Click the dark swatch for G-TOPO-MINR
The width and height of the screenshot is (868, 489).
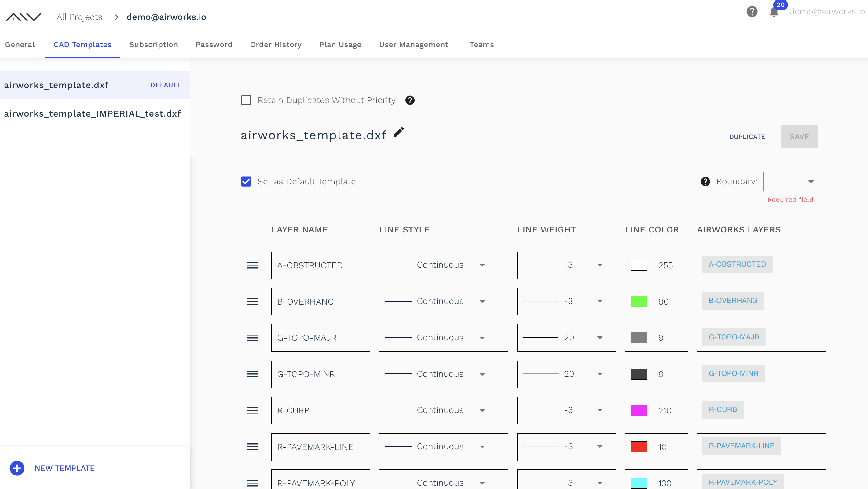pos(639,374)
